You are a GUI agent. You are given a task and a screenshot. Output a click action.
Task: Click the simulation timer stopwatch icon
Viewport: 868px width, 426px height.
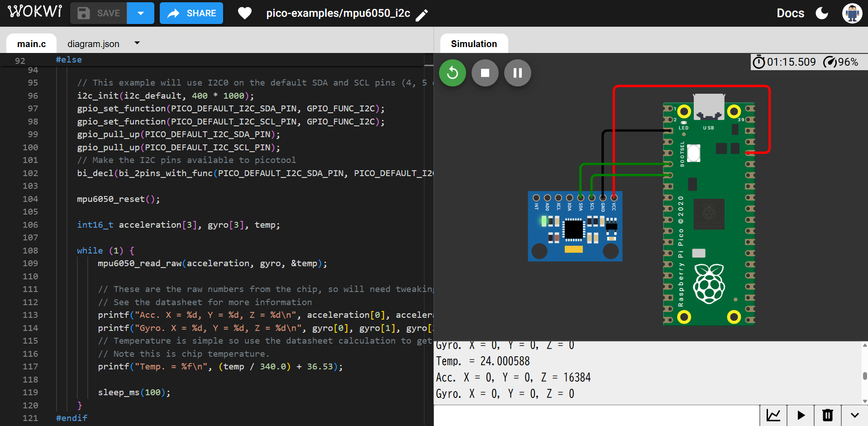pyautogui.click(x=758, y=62)
